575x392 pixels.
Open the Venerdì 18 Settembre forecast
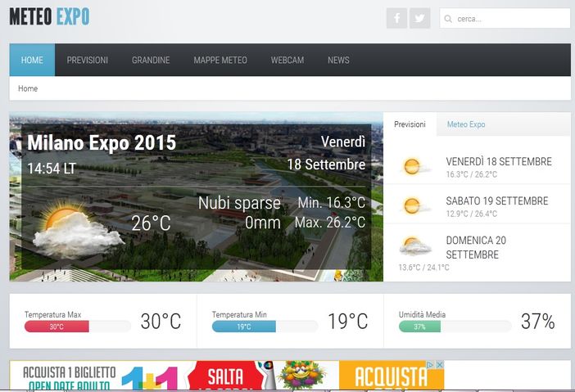(x=499, y=161)
